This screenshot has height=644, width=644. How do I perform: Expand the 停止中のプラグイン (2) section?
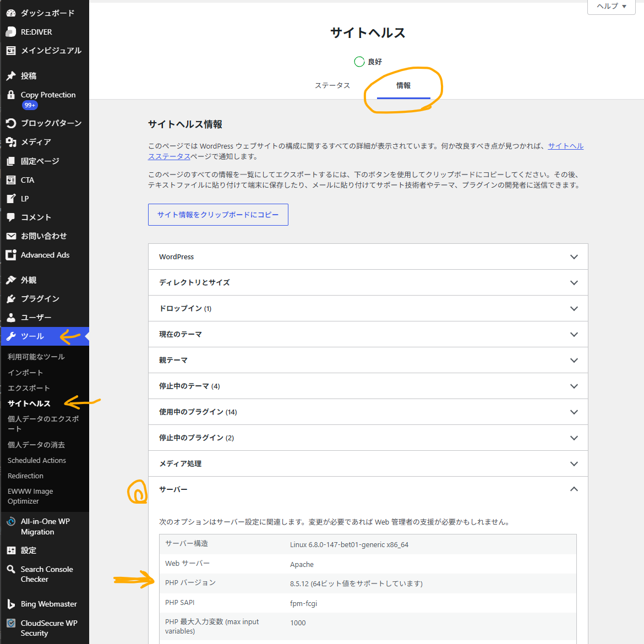[x=368, y=438]
